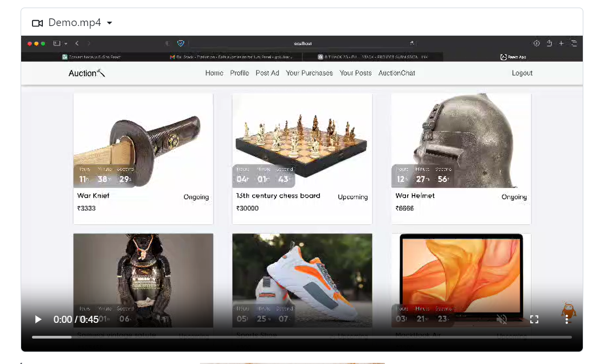Click the browser back arrow
605x364 pixels.
pyautogui.click(x=77, y=43)
